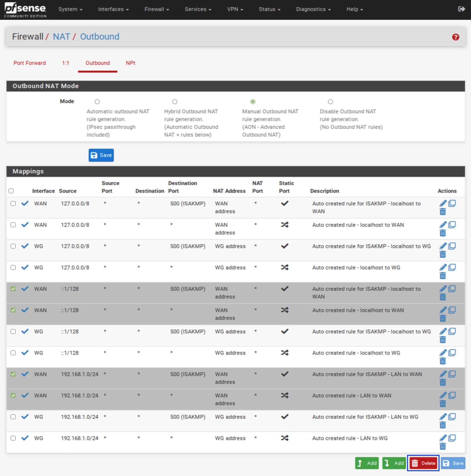Delete selected mappings
The image size is (471, 476).
423,463
